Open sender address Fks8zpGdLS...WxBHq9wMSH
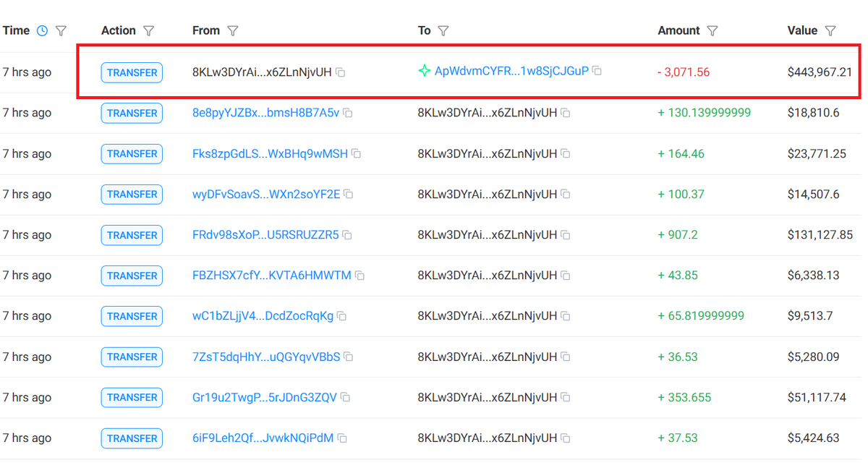This screenshot has height=468, width=868. (271, 154)
